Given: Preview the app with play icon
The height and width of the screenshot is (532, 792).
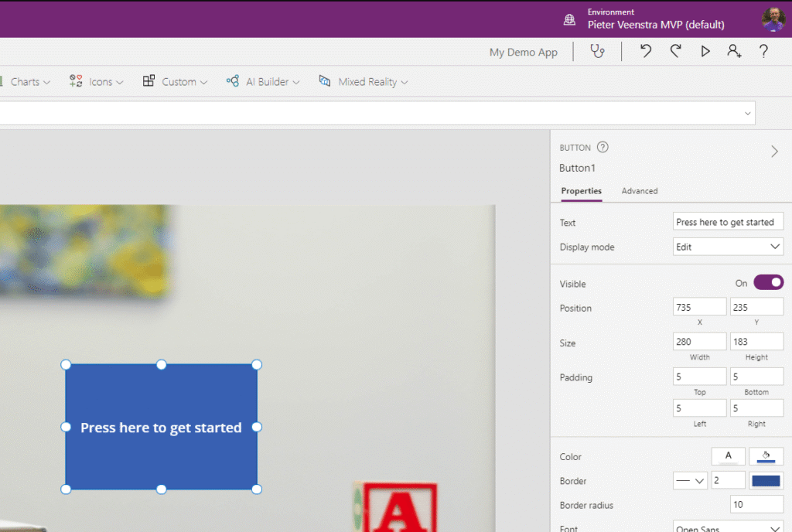Looking at the screenshot, I should 705,51.
